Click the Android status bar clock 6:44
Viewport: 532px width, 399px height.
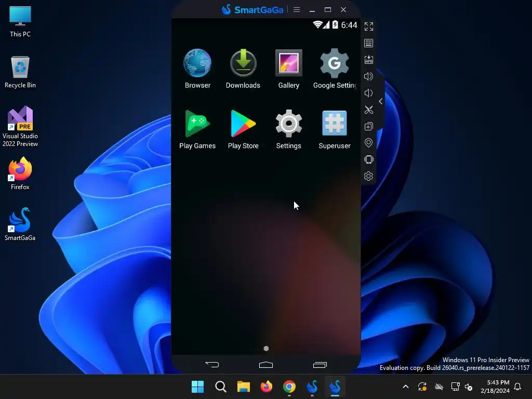349,25
